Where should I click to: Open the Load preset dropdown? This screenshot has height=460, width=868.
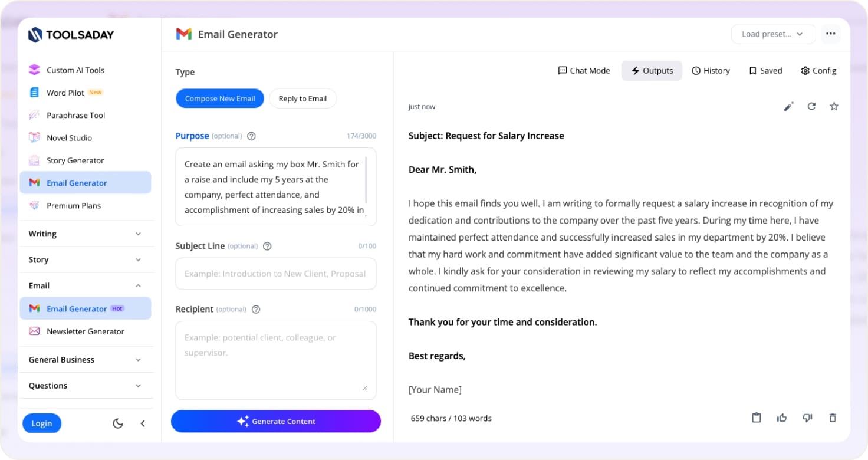772,34
